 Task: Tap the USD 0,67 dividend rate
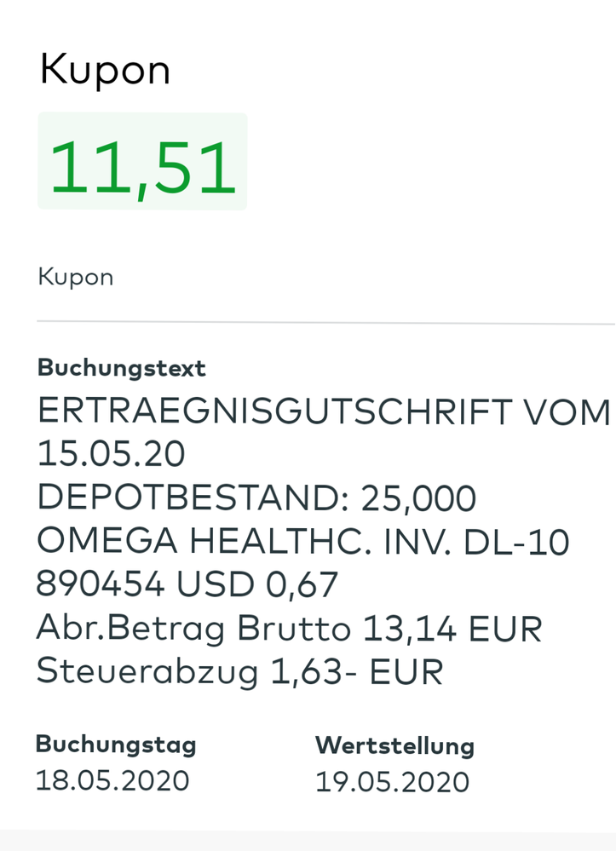258,585
